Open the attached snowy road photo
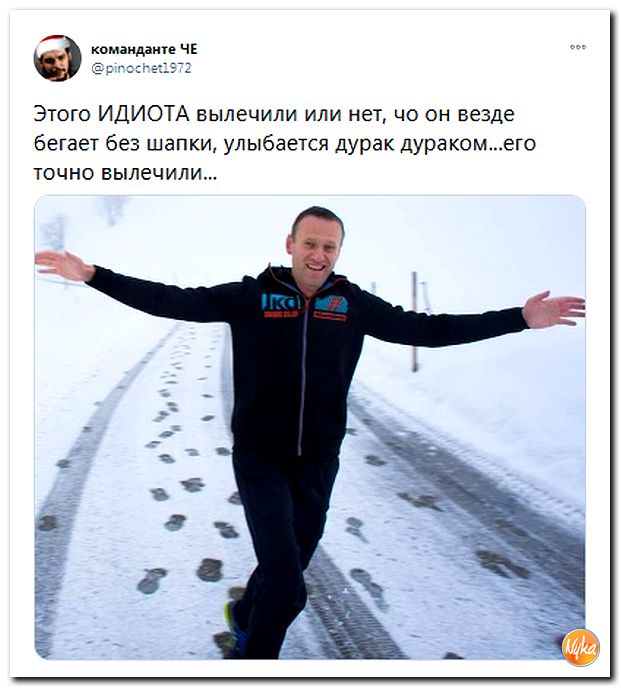Viewport: 621px width, 688px height. (x=310, y=427)
